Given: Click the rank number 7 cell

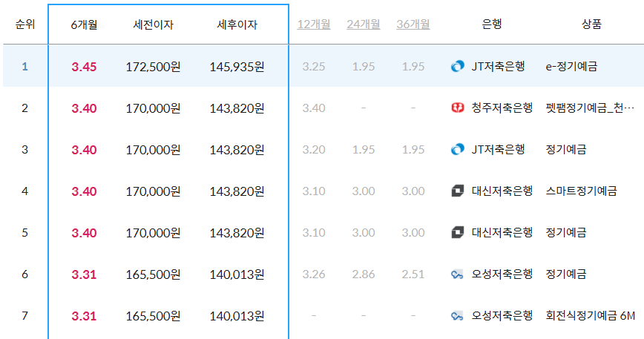Looking at the screenshot, I should [x=25, y=316].
